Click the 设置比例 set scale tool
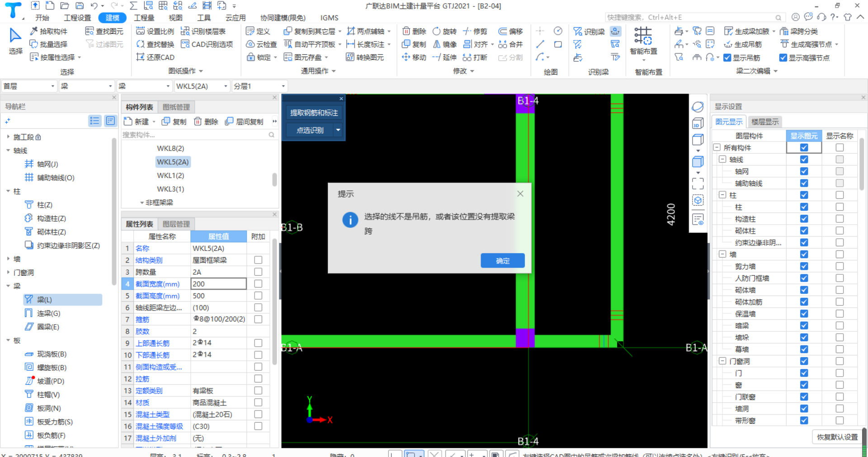868x457 pixels. [155, 31]
